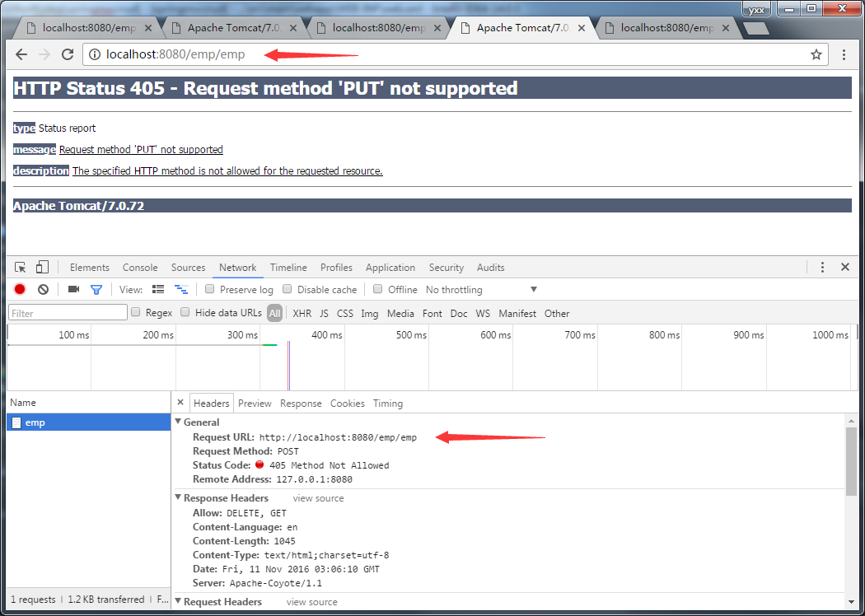The height and width of the screenshot is (616, 865).
Task: Click the yxx profile button
Action: tap(755, 9)
